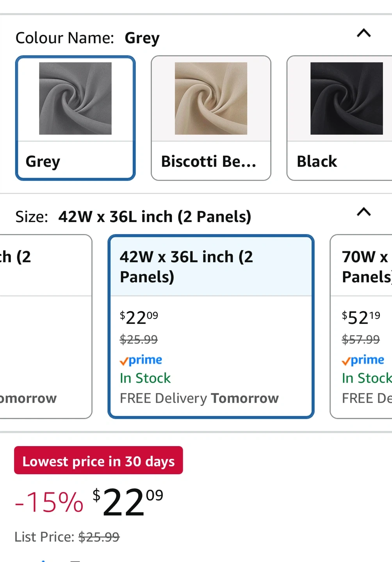Image resolution: width=392 pixels, height=562 pixels.
Task: Click the -15% discount label
Action: [49, 502]
